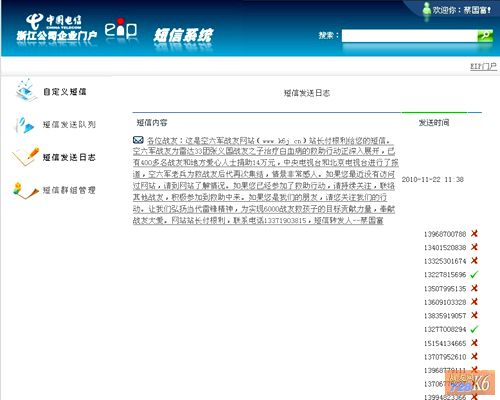Click the eip logo in header
500x400 pixels.
(121, 29)
